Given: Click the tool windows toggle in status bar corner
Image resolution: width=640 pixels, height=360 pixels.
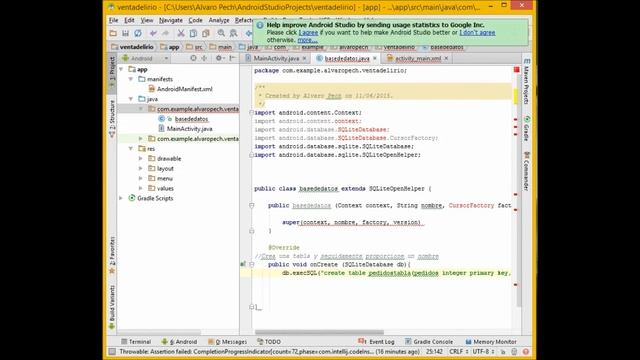Looking at the screenshot, I should pos(112,351).
